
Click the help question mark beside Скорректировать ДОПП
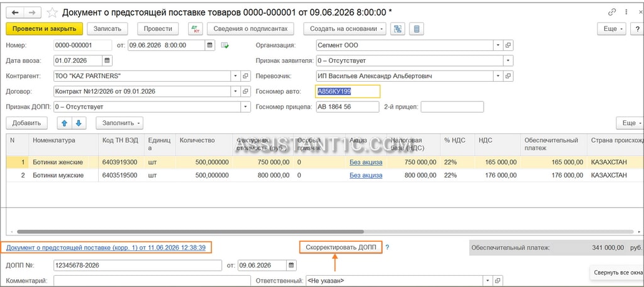tap(387, 247)
